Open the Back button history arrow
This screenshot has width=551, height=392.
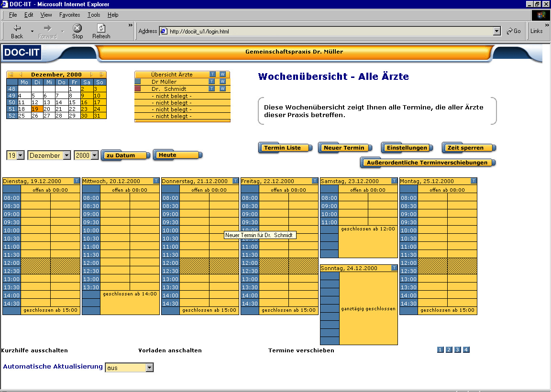click(32, 31)
